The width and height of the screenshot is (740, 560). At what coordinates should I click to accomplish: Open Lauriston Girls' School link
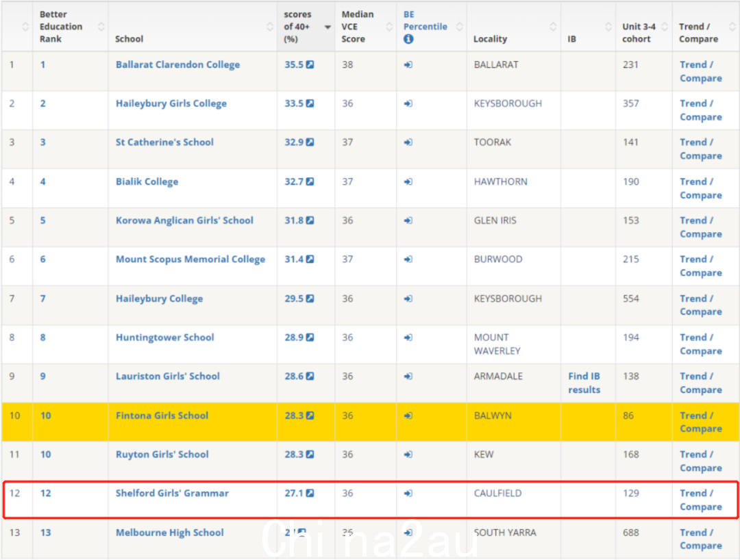point(168,376)
